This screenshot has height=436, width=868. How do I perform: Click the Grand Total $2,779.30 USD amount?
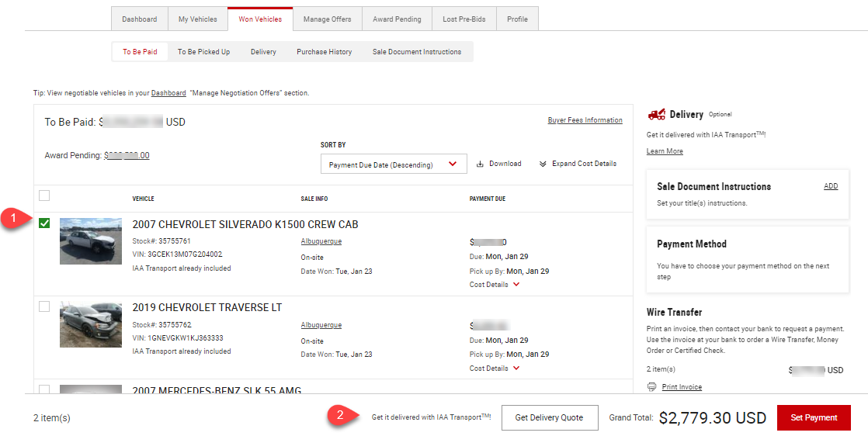coord(713,417)
